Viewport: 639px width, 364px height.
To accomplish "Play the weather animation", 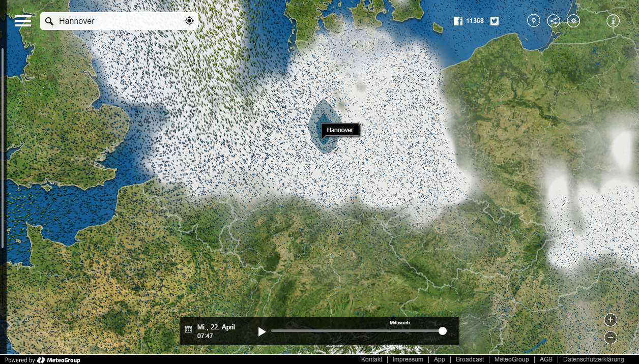I will [x=262, y=331].
